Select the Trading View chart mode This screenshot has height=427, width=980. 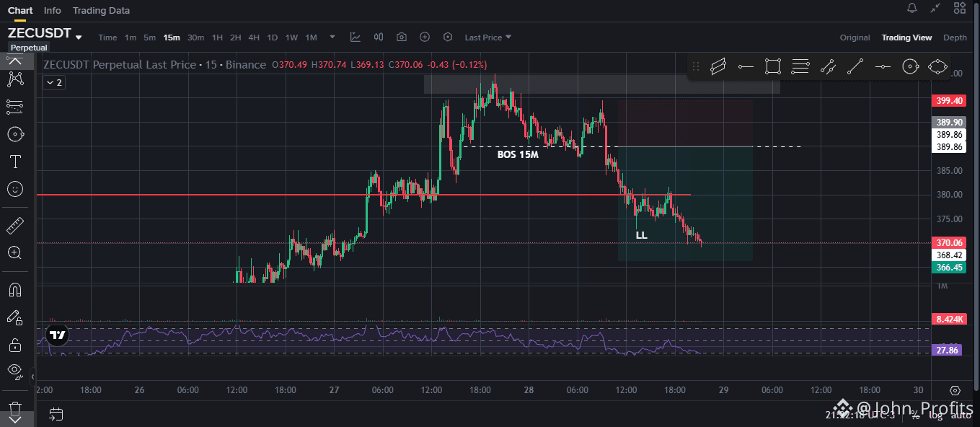point(906,38)
